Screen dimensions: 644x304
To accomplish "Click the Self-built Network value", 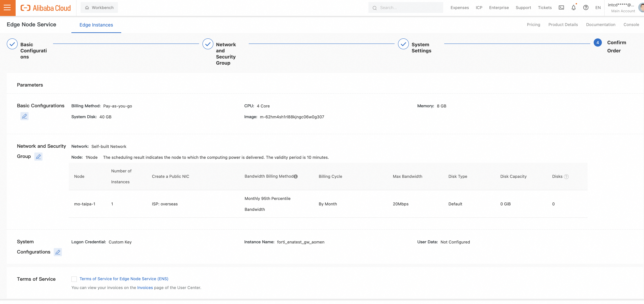I will coord(109,147).
